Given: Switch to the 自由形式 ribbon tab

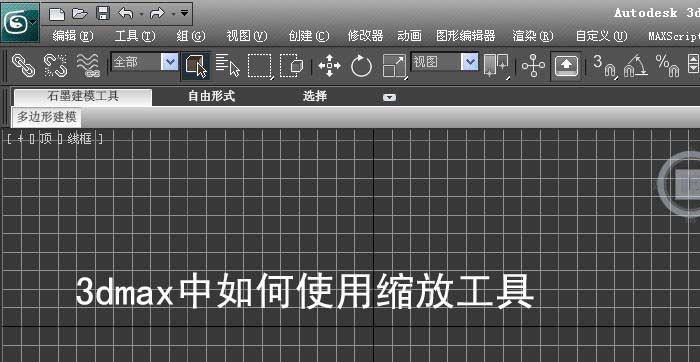Looking at the screenshot, I should (212, 96).
